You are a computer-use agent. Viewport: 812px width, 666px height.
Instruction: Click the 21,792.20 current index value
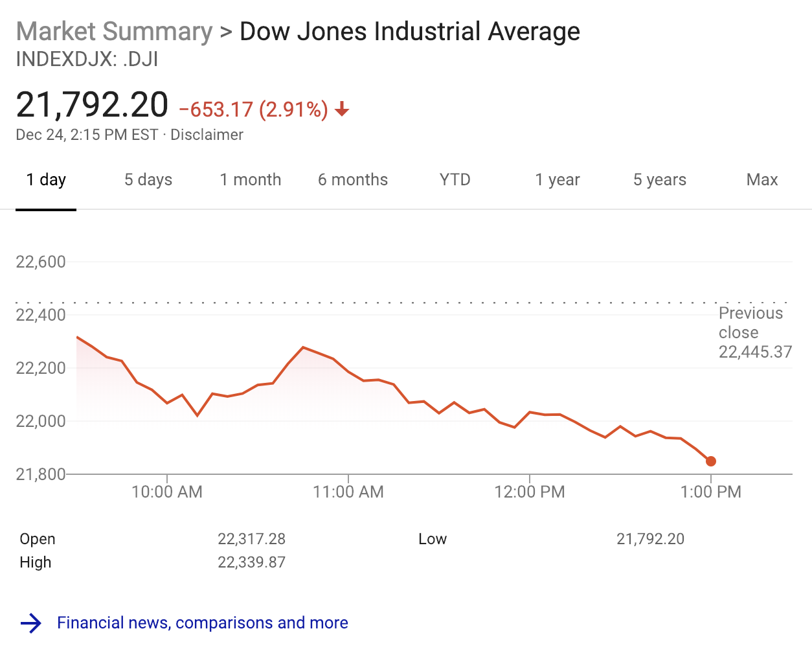pyautogui.click(x=92, y=105)
